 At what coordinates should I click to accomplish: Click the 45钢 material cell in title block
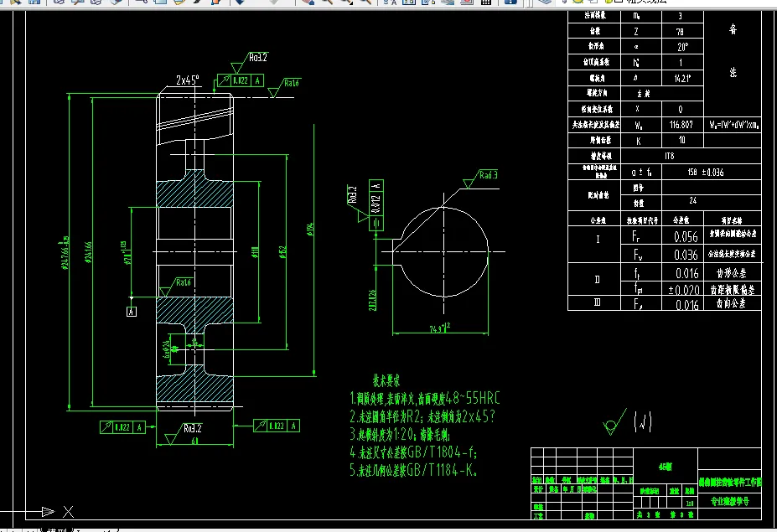666,467
